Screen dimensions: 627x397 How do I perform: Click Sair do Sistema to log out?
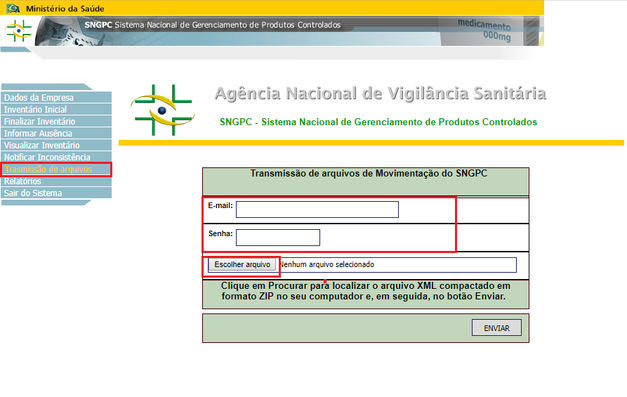pos(56,193)
